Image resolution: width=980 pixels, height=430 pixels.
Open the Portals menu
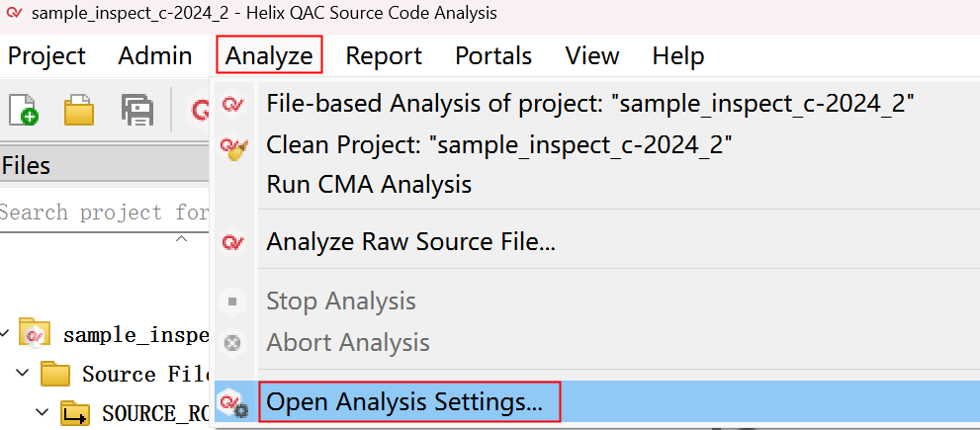[493, 56]
